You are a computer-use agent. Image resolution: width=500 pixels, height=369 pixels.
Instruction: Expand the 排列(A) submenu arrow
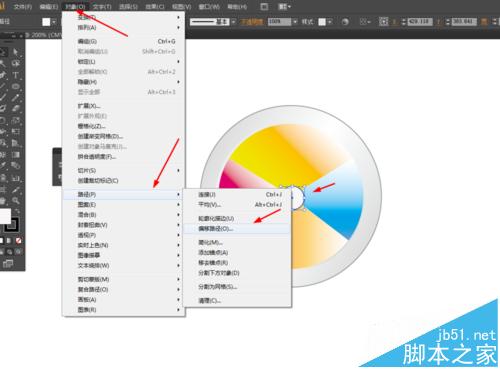(179, 27)
